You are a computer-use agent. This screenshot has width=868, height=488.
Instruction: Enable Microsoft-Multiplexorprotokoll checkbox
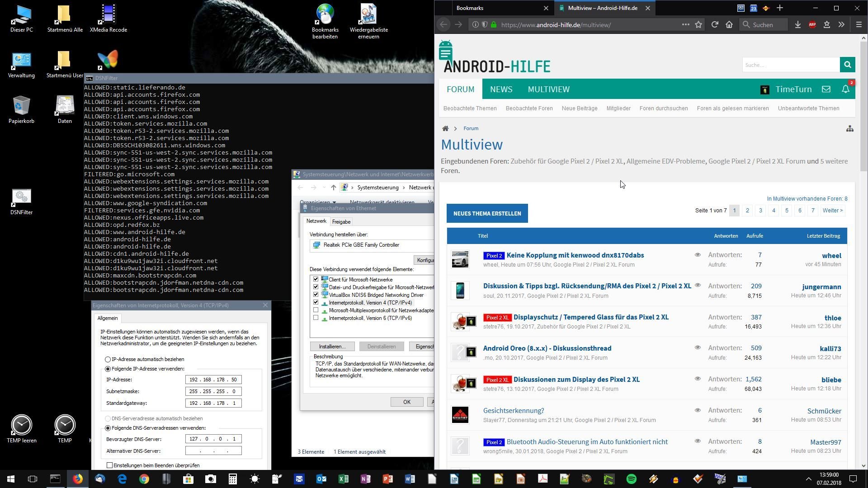coord(316,310)
